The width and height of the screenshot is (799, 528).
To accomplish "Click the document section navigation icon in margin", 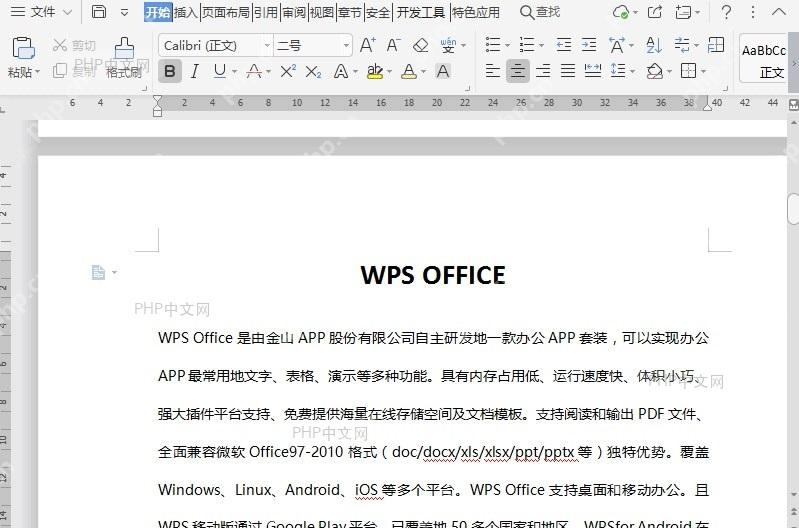I will (98, 273).
